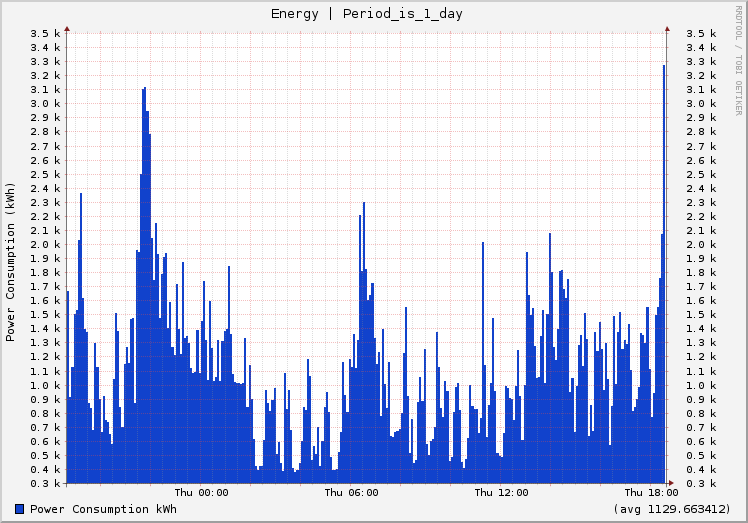
Task: Click the red arrowhead atop the left y-axis
Action: pyautogui.click(x=67, y=29)
